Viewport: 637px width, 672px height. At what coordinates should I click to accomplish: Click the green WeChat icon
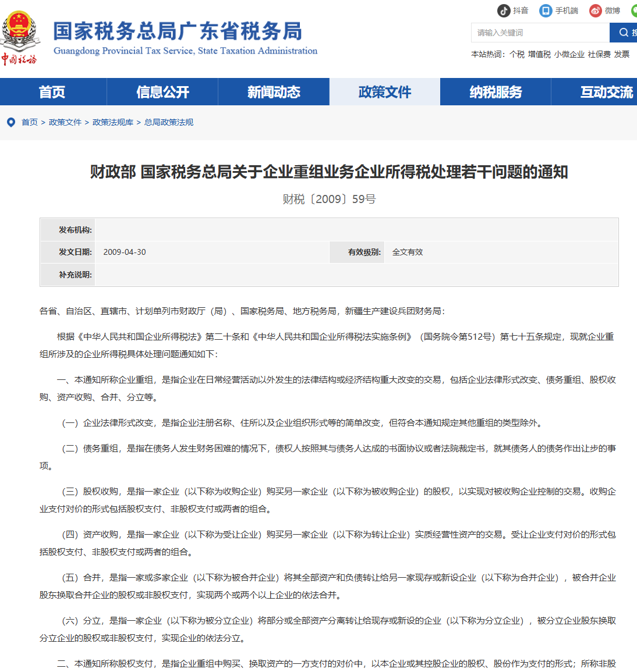(634, 10)
